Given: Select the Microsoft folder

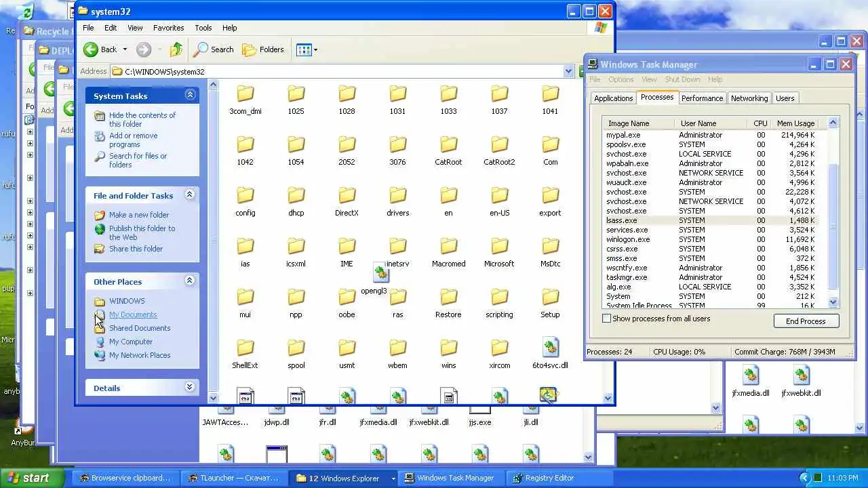Looking at the screenshot, I should 499,252.
